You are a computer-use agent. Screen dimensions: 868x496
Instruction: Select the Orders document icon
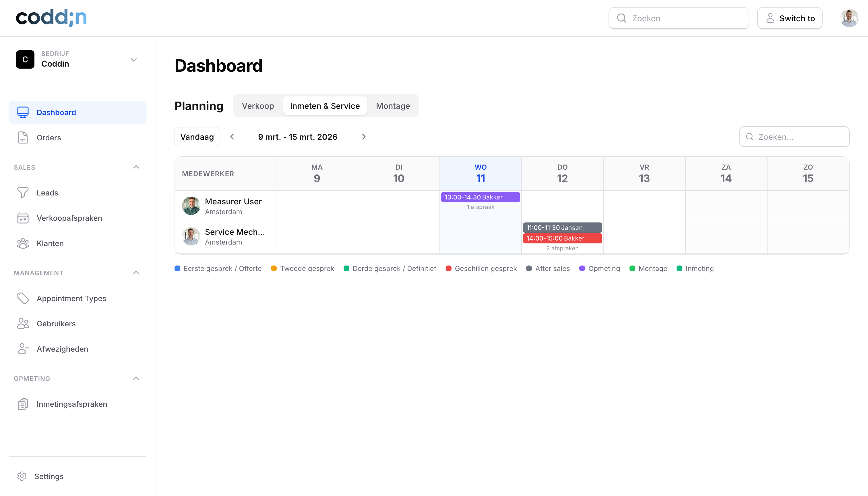(22, 137)
